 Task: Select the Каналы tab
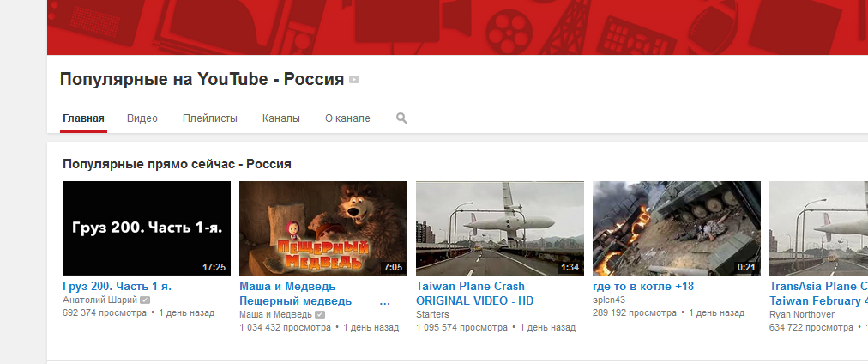281,118
